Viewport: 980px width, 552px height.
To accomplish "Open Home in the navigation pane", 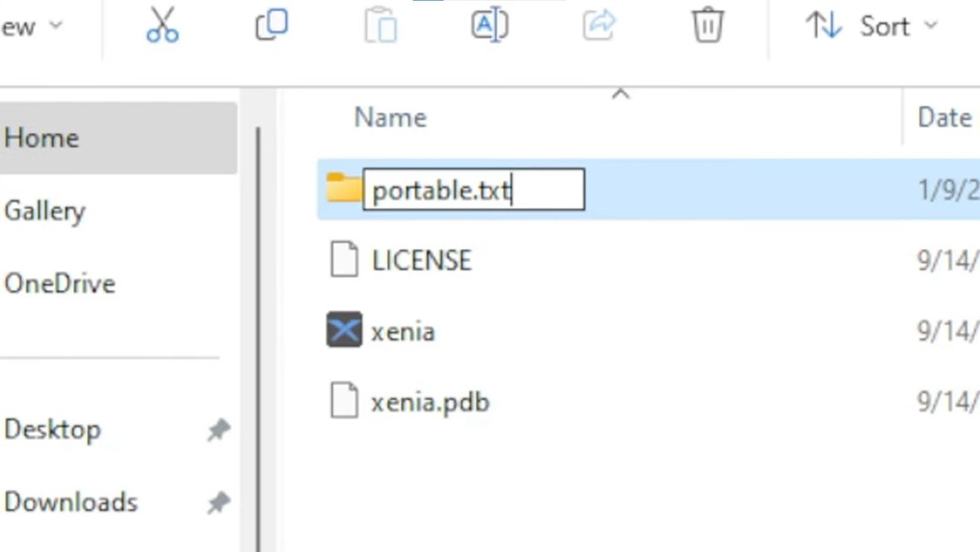I will (x=42, y=138).
